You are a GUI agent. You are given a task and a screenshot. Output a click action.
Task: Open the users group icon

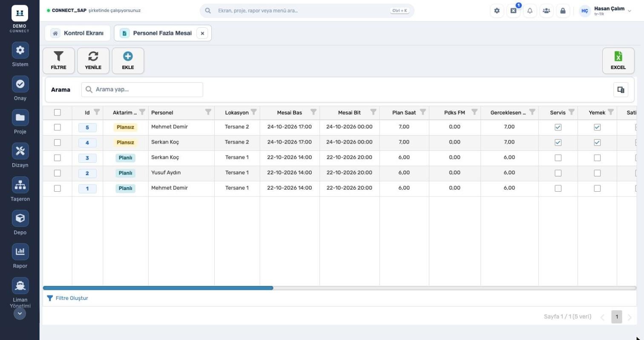pyautogui.click(x=546, y=11)
